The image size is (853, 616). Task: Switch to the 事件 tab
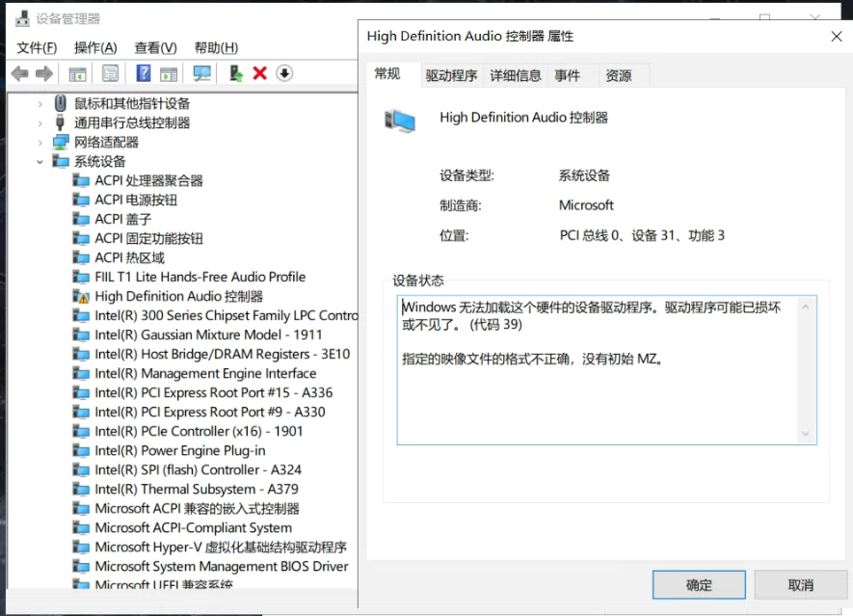(568, 75)
